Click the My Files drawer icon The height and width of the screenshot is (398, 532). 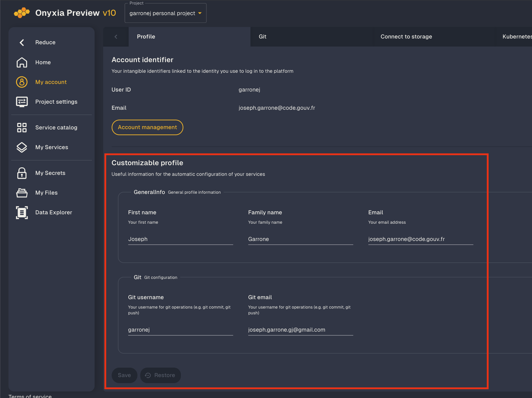(22, 193)
